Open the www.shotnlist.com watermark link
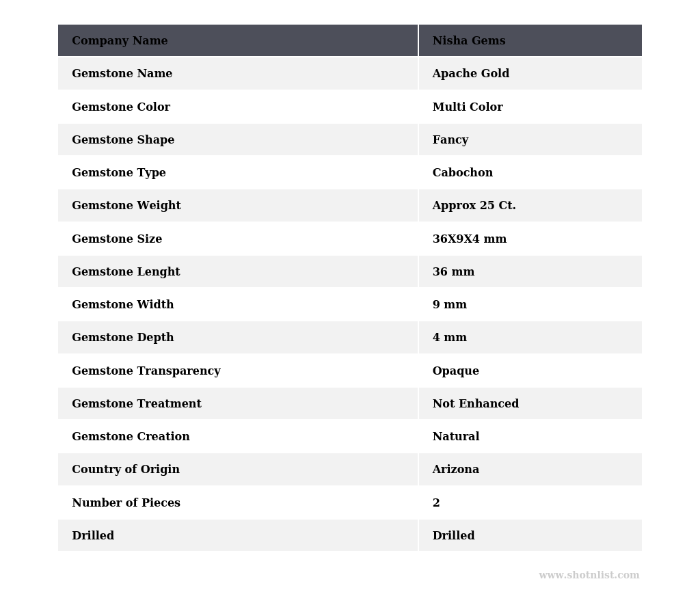 pos(589,576)
